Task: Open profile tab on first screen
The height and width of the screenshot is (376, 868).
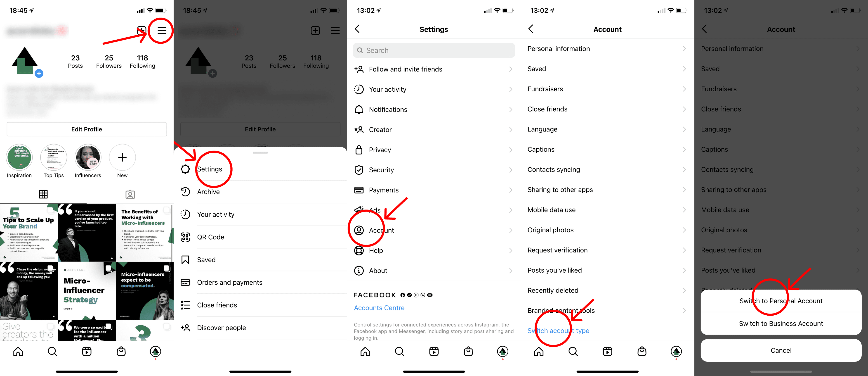Action: (155, 351)
